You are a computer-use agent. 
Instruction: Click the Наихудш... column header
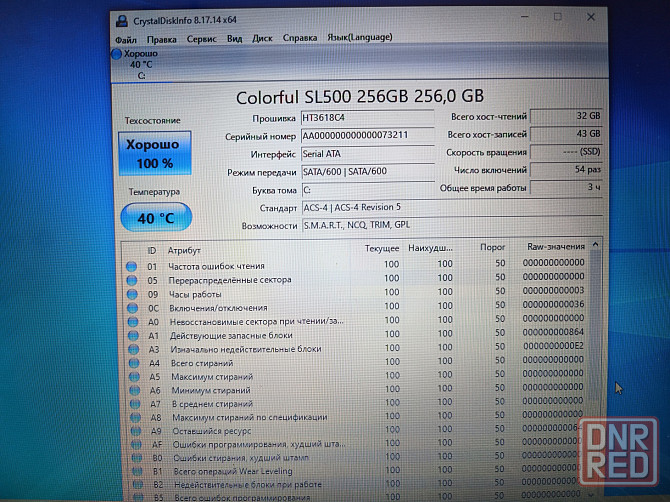(430, 248)
